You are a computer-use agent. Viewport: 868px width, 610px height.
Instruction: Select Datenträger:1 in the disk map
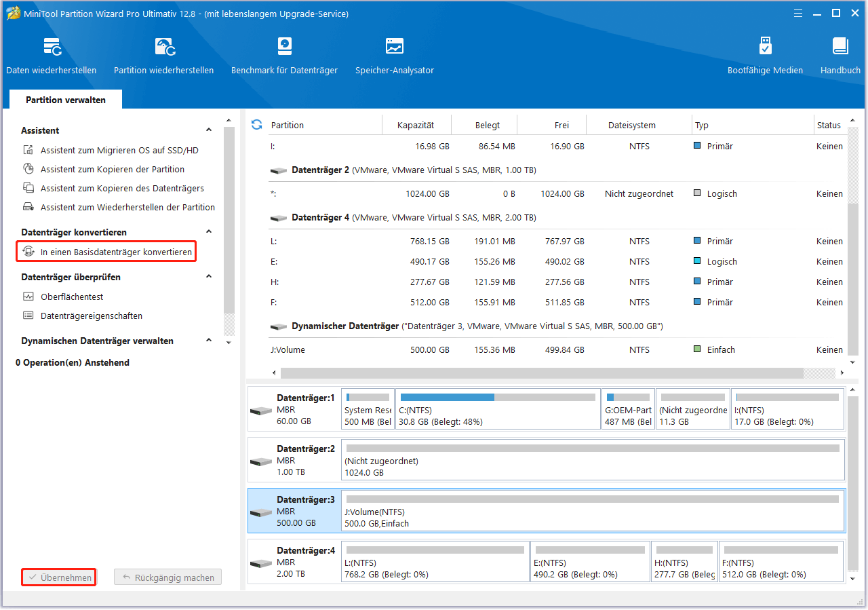(293, 409)
